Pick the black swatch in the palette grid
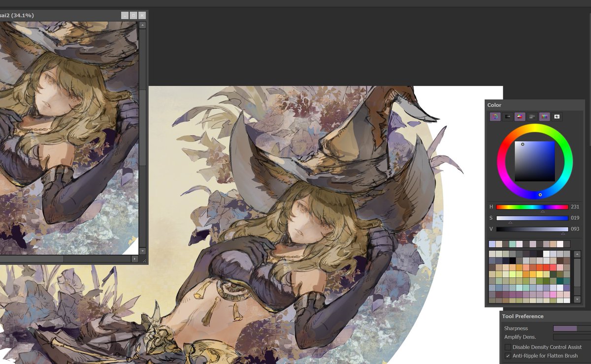591x364 pixels. (x=513, y=261)
